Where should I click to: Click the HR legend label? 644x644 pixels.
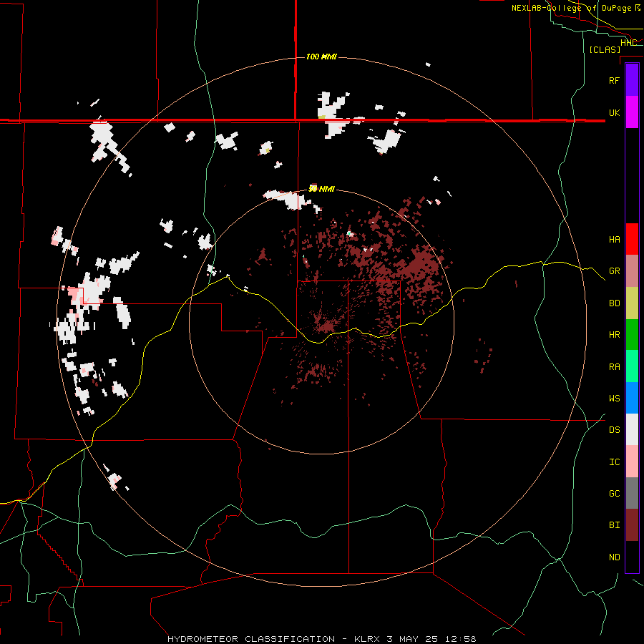[x=614, y=335]
